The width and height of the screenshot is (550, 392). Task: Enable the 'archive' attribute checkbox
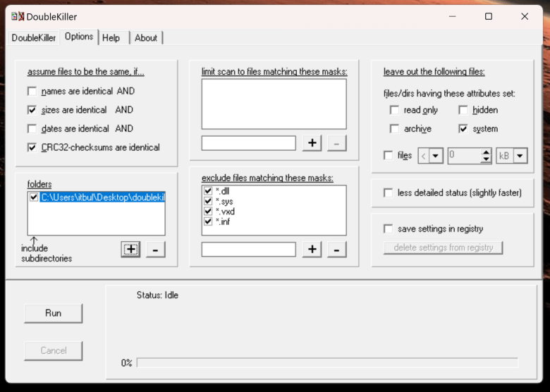pos(394,129)
